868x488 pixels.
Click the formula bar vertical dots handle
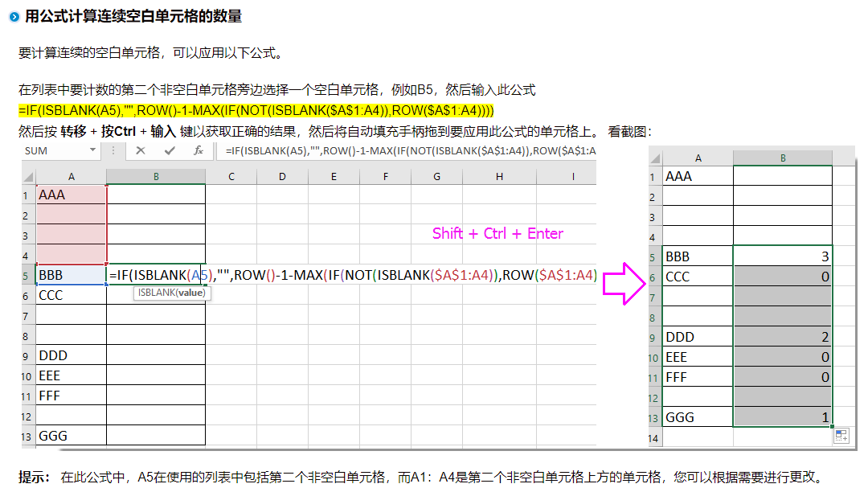(113, 150)
